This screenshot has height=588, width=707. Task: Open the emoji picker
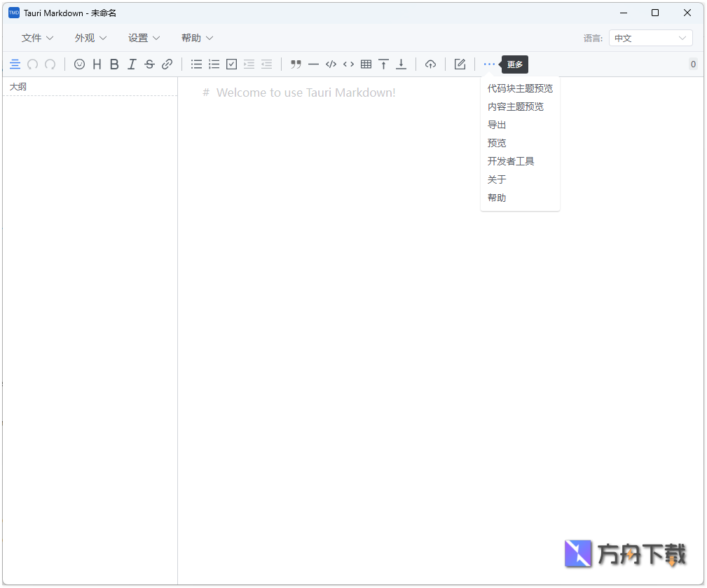79,64
